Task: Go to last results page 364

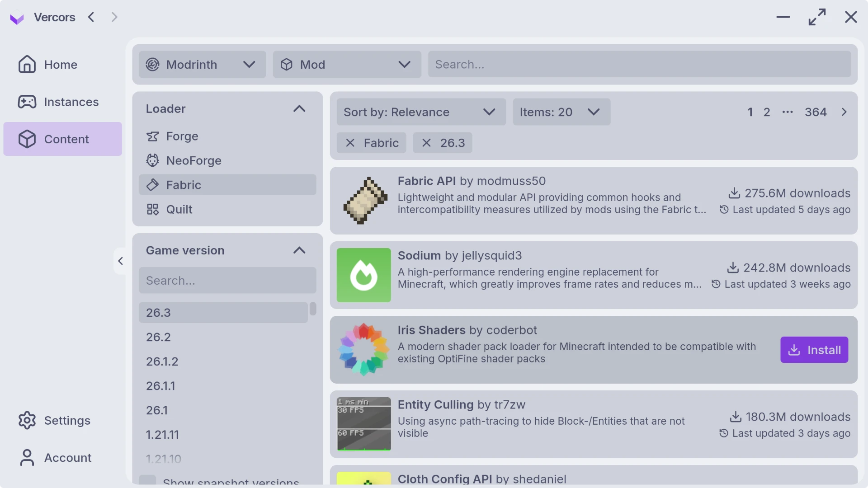Action: pos(816,112)
